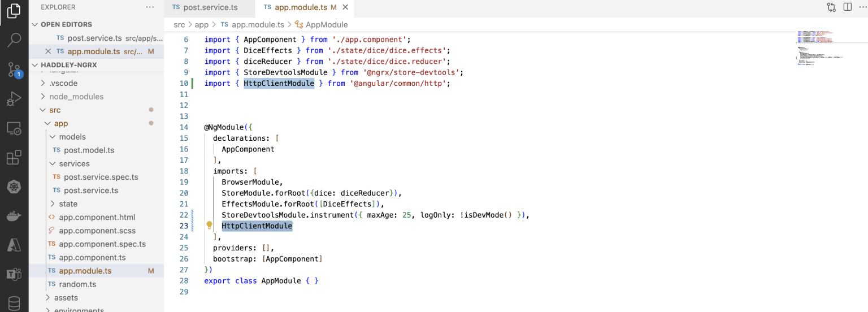Open post.model.ts in file tree
Image resolution: width=868 pixels, height=312 pixels.
(x=89, y=150)
